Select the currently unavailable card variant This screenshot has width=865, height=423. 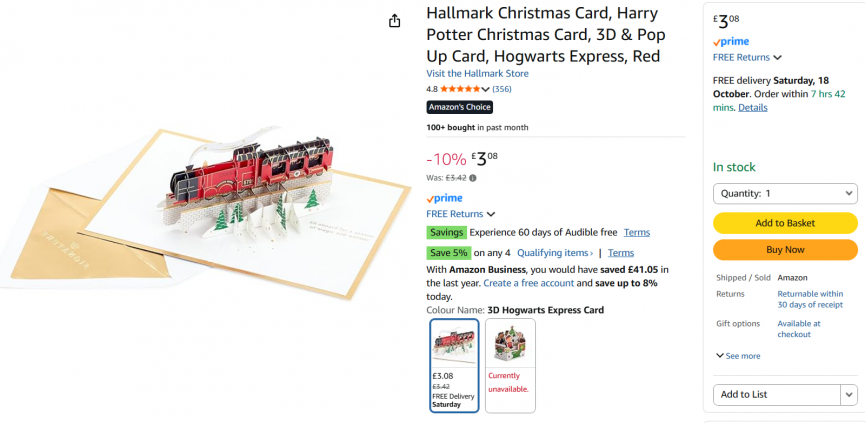click(x=510, y=365)
